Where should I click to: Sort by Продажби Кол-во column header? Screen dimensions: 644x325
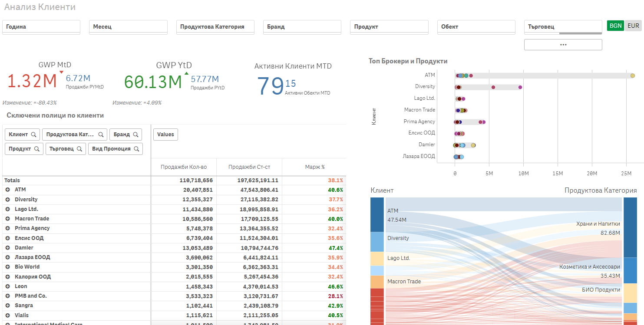coord(184,167)
